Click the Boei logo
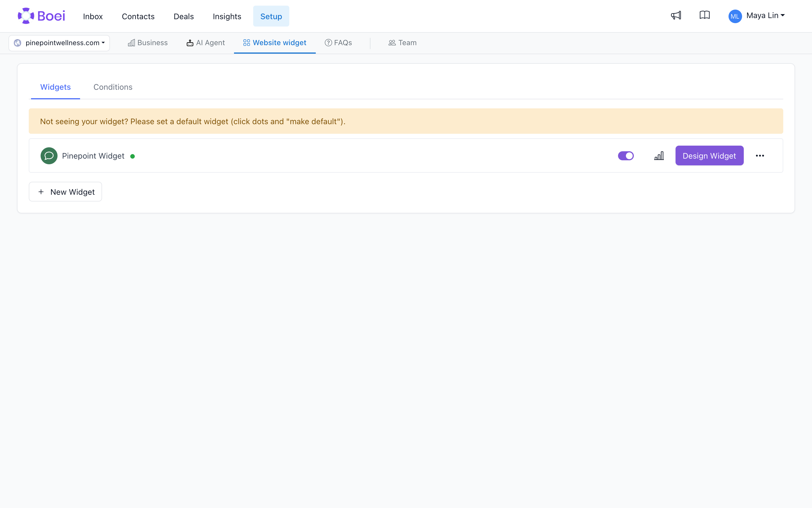This screenshot has width=812, height=508. point(41,16)
